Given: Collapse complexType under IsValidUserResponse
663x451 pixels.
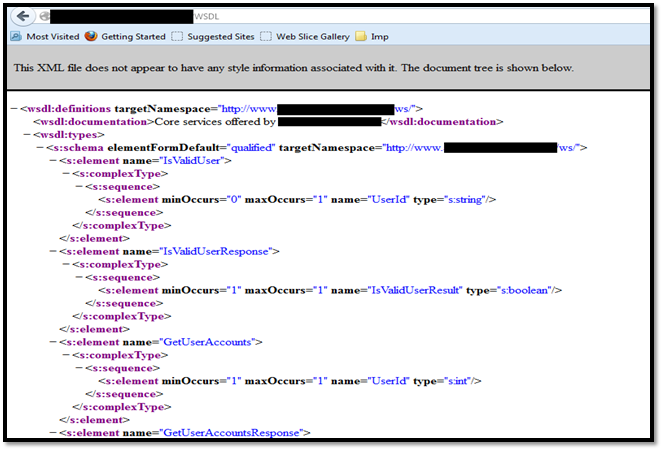Looking at the screenshot, I should (x=66, y=264).
